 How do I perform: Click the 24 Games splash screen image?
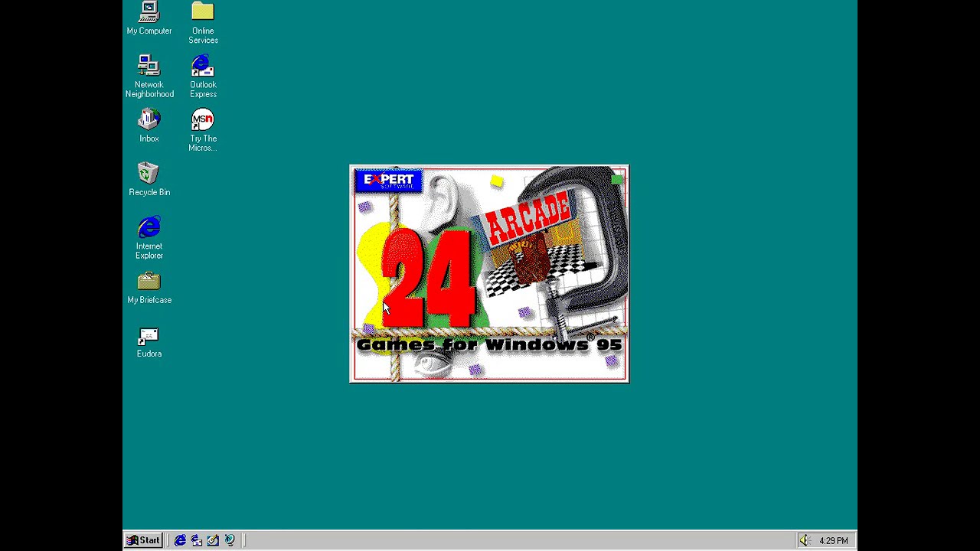tap(489, 274)
